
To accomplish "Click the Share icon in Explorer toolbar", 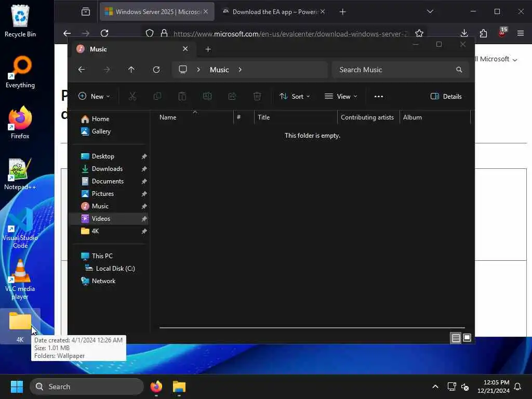I will 232,96.
